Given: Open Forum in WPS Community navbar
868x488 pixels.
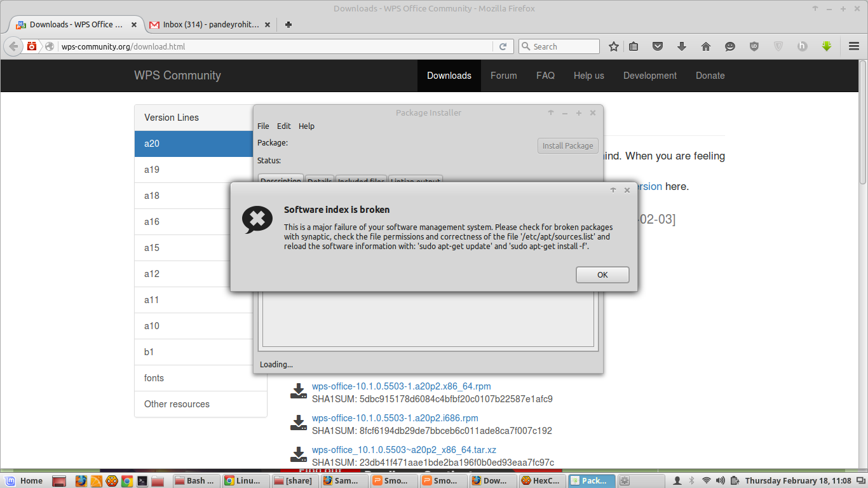Looking at the screenshot, I should pyautogui.click(x=504, y=76).
